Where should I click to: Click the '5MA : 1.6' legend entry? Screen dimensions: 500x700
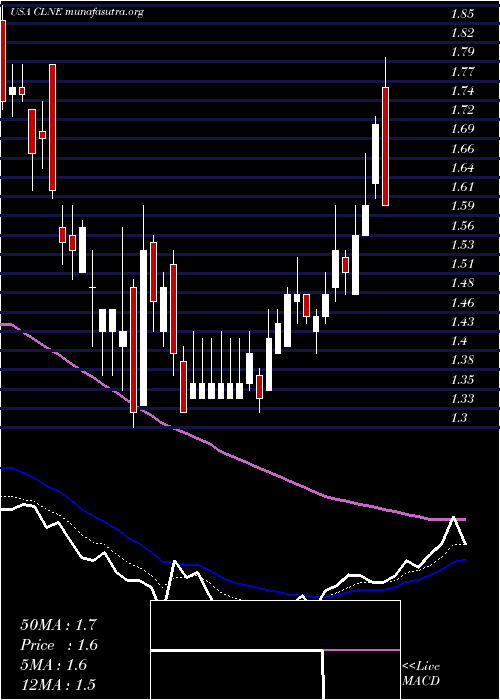pyautogui.click(x=54, y=665)
